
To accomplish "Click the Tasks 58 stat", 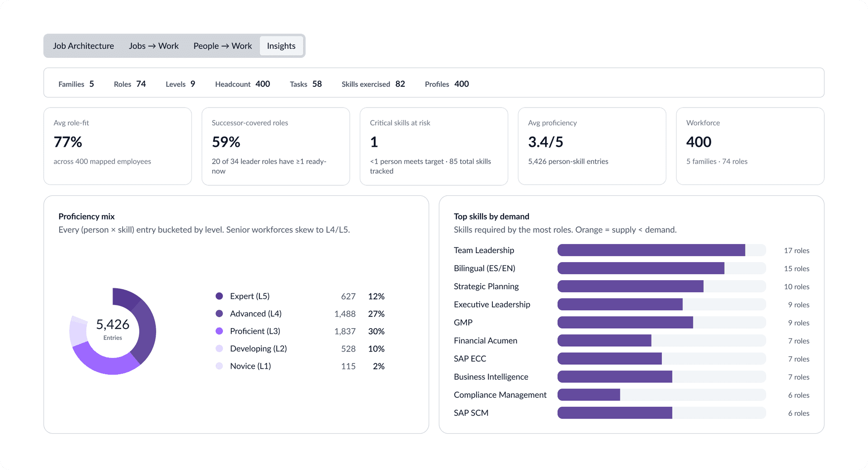I will (306, 84).
